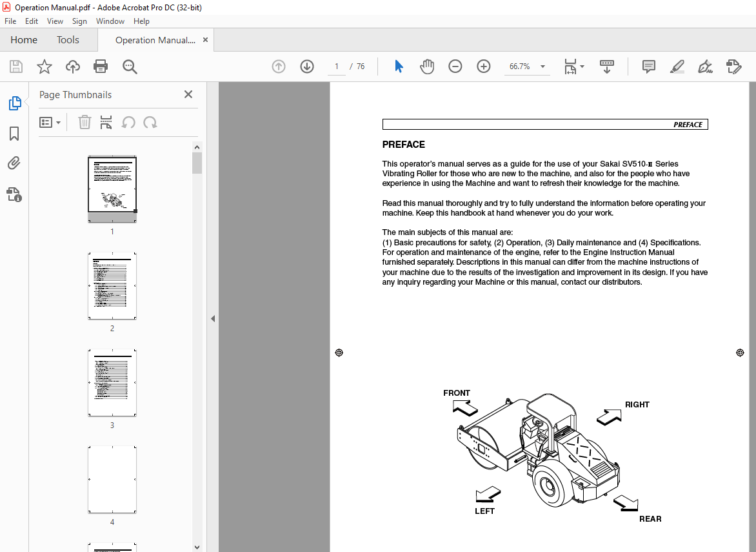Open the Edit menu
This screenshot has width=756, height=552.
tap(32, 21)
